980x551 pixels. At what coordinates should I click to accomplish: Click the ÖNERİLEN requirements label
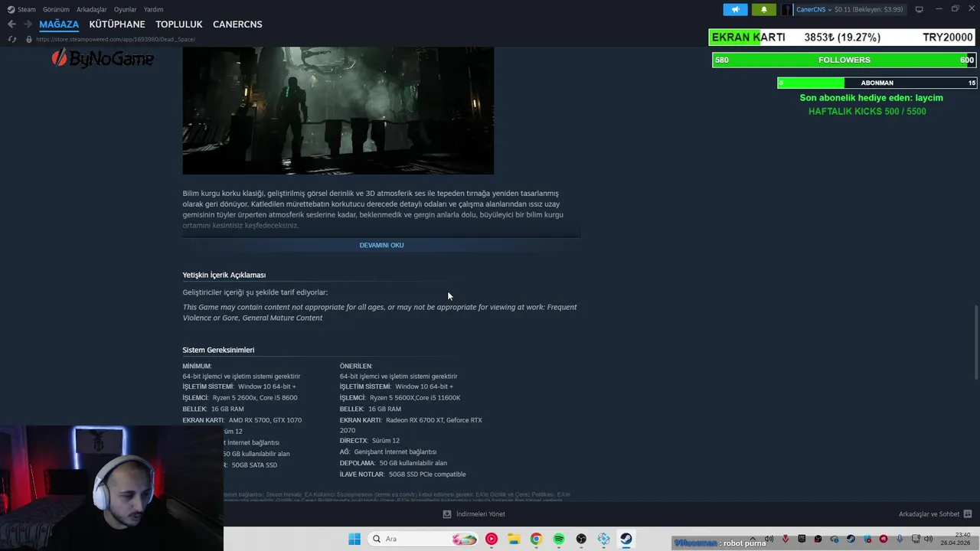[x=356, y=366]
